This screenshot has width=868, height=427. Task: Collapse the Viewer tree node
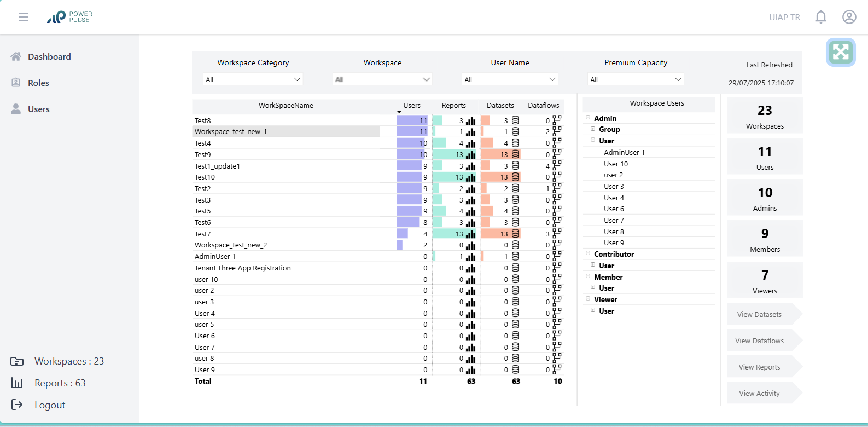[x=588, y=299]
